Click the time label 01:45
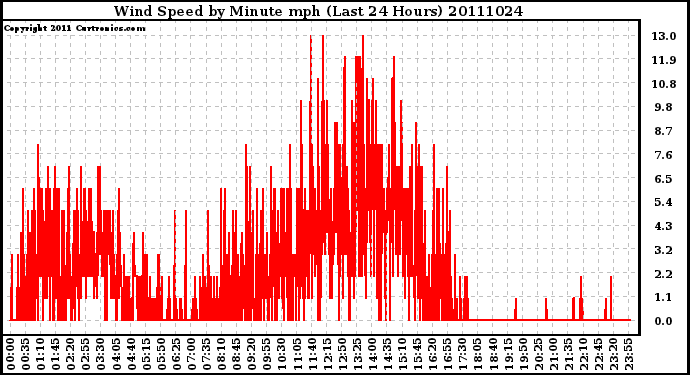Screen dimensions: 690x375 pyautogui.click(x=56, y=355)
